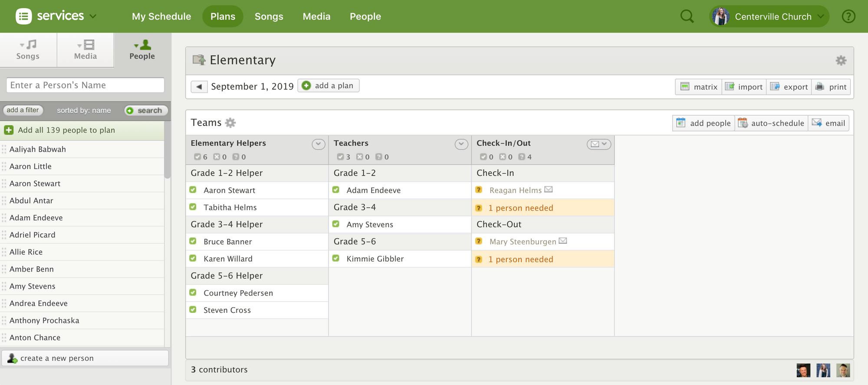Toggle Steven Cross's confirmed status checkbox
The image size is (868, 385).
193,310
